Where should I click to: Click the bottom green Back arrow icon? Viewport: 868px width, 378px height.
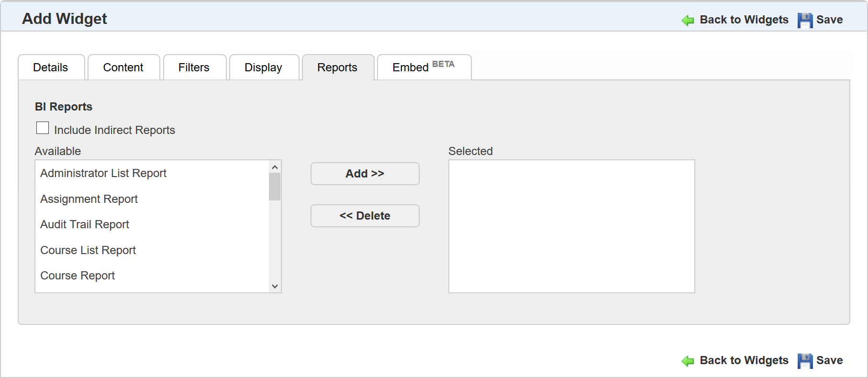click(x=688, y=361)
